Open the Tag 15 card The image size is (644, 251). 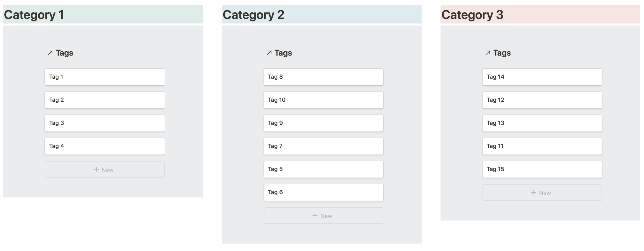click(542, 169)
